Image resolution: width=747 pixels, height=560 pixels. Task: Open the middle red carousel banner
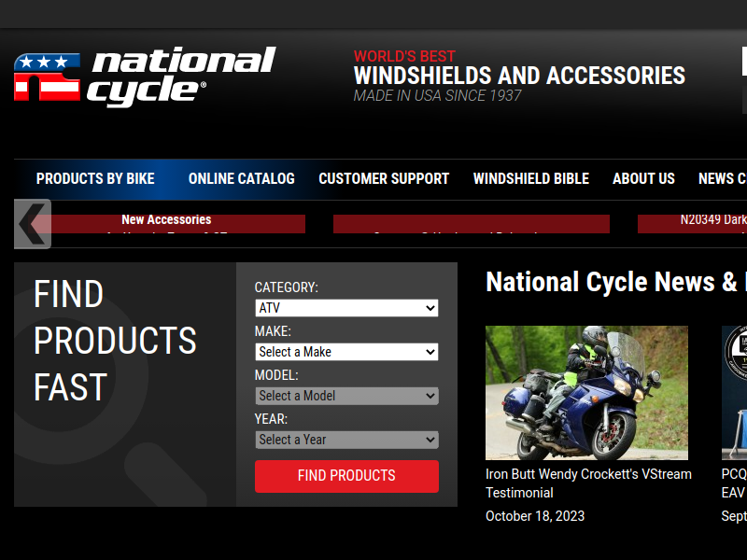tap(472, 224)
